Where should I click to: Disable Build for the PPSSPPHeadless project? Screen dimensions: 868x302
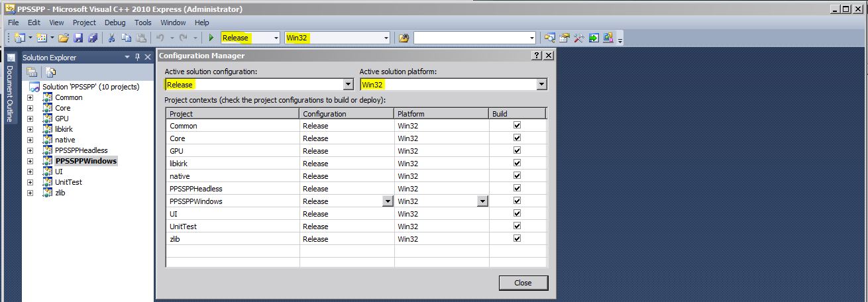pos(517,188)
